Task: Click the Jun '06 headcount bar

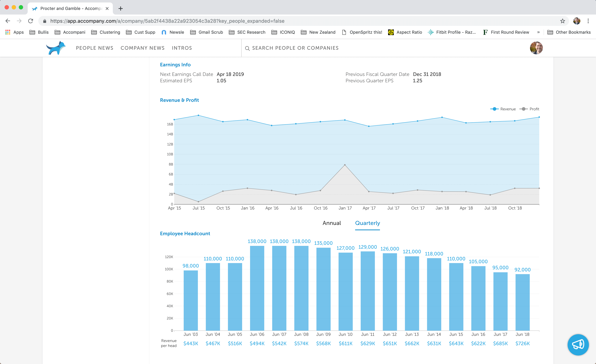Action: [x=257, y=288]
